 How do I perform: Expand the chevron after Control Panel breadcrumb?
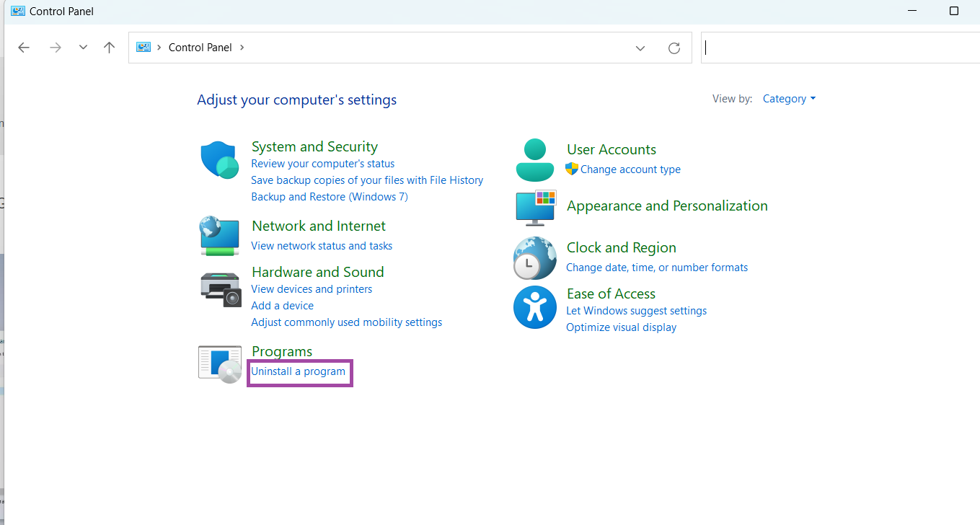point(242,48)
